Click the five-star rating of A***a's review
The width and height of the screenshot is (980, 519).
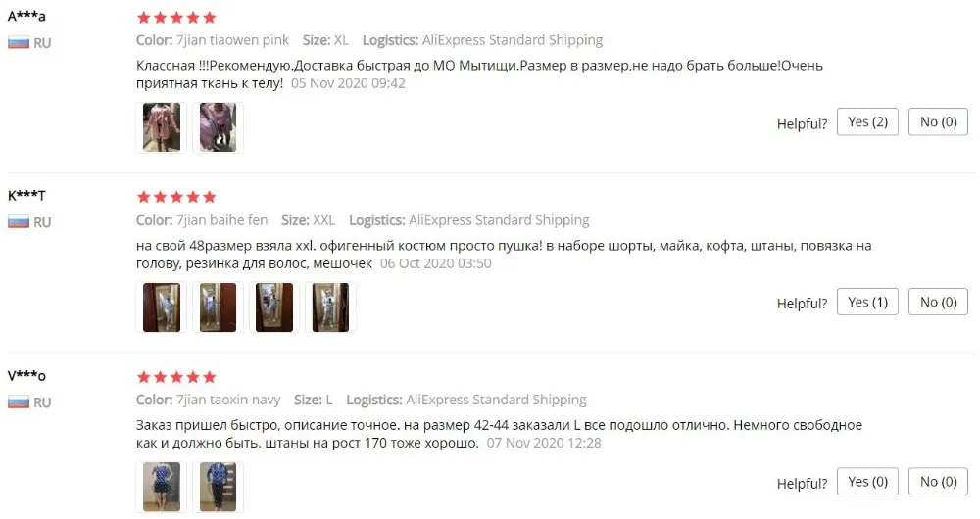pos(176,18)
